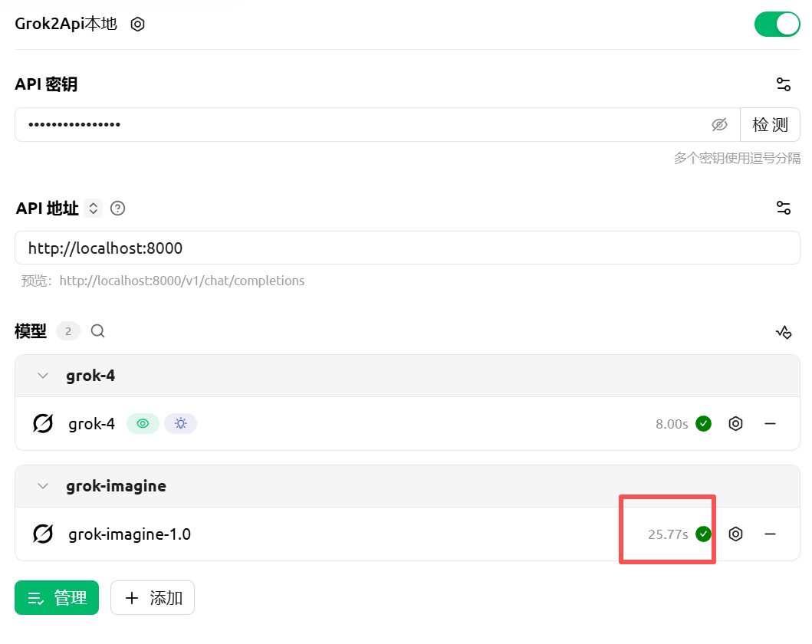
Task: Open the API address help icon
Action: pyautogui.click(x=117, y=208)
